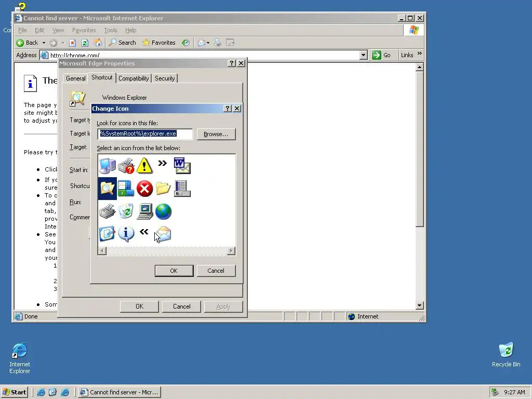This screenshot has width=532, height=399.
Task: Open the Mail button dropdown in IE toolbar
Action: (x=208, y=43)
